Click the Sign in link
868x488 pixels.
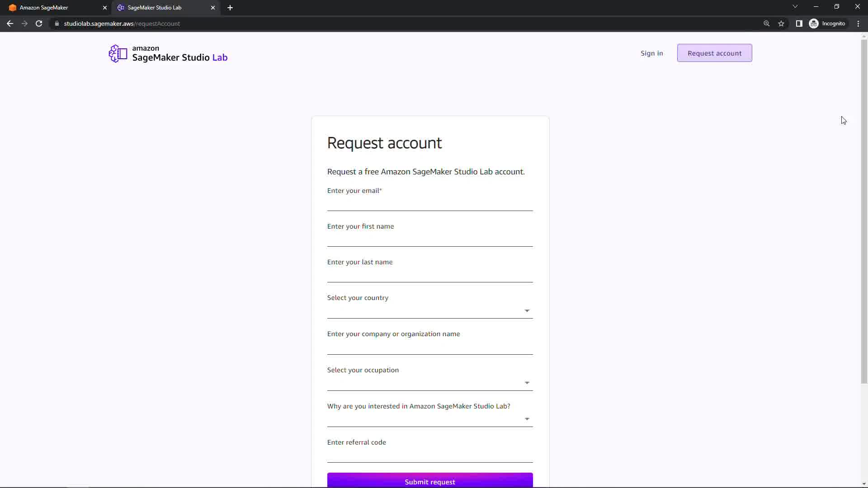(x=651, y=53)
